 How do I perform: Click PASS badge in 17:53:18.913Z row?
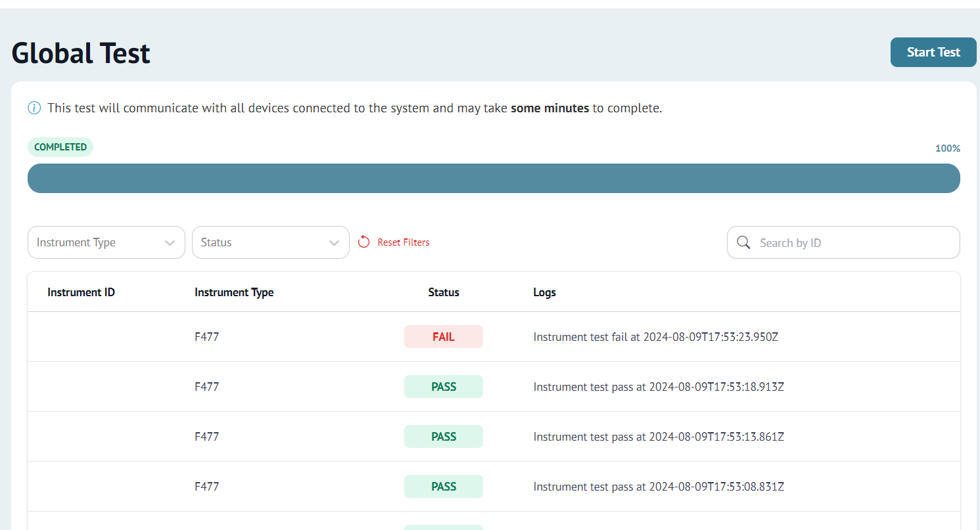[444, 387]
